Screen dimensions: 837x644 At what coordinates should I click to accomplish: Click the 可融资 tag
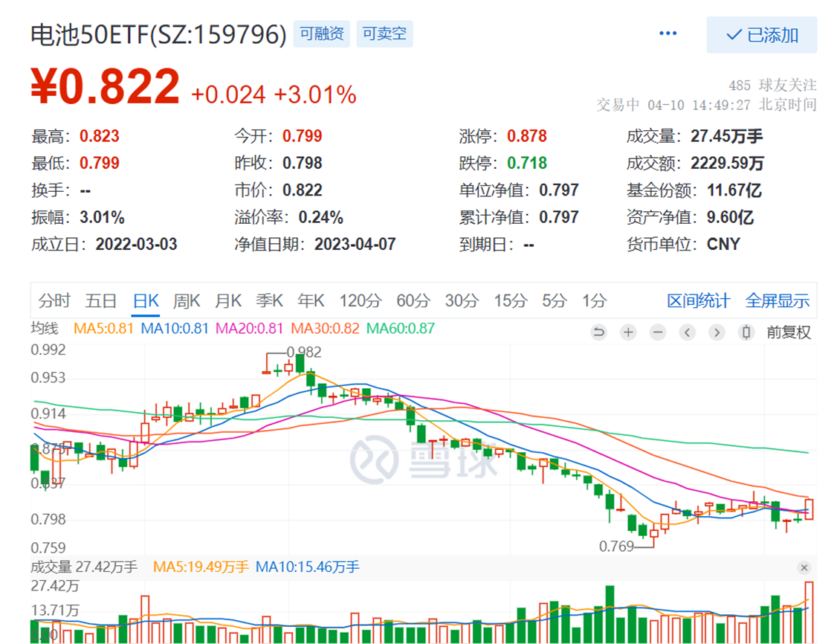pos(322,33)
